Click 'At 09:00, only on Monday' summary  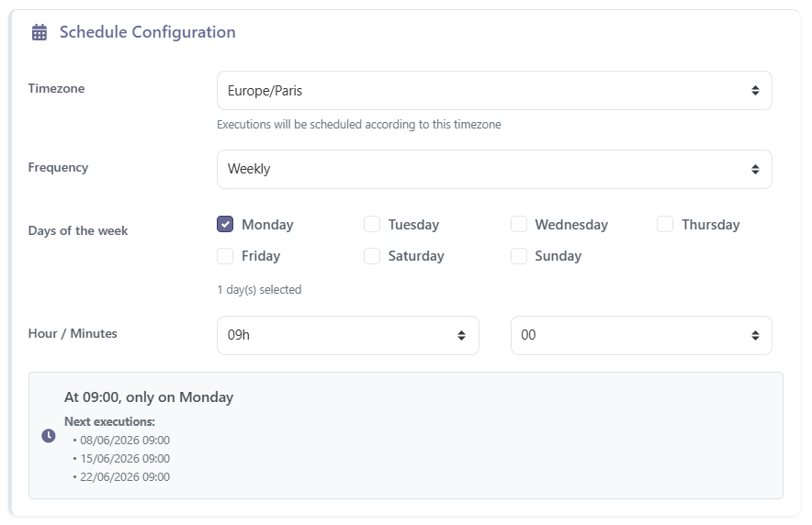click(149, 397)
